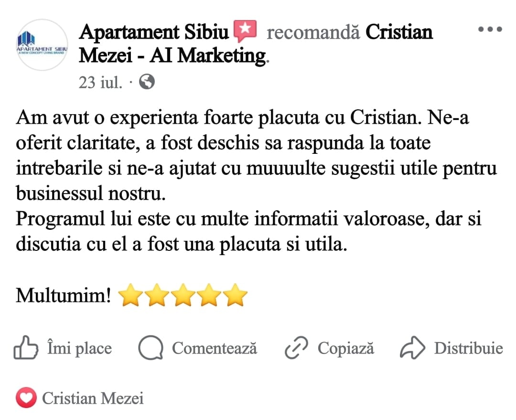Open Cristian Mezei - AI Marketing page link
This screenshot has height=420, width=516.
(x=255, y=44)
